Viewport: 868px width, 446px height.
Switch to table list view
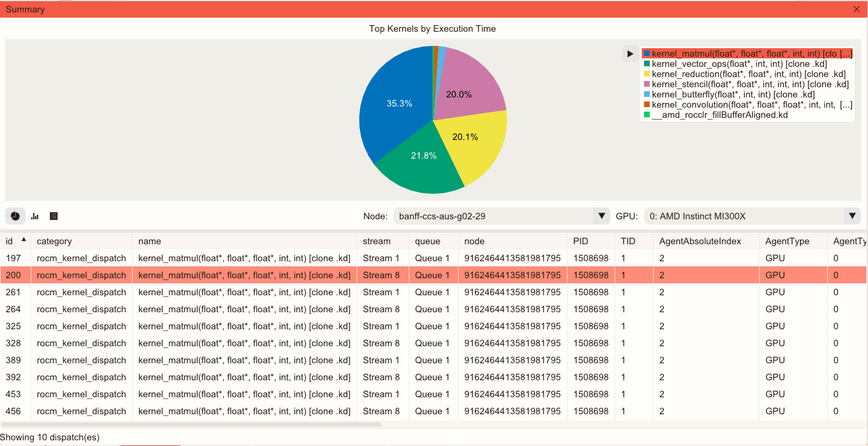(54, 216)
